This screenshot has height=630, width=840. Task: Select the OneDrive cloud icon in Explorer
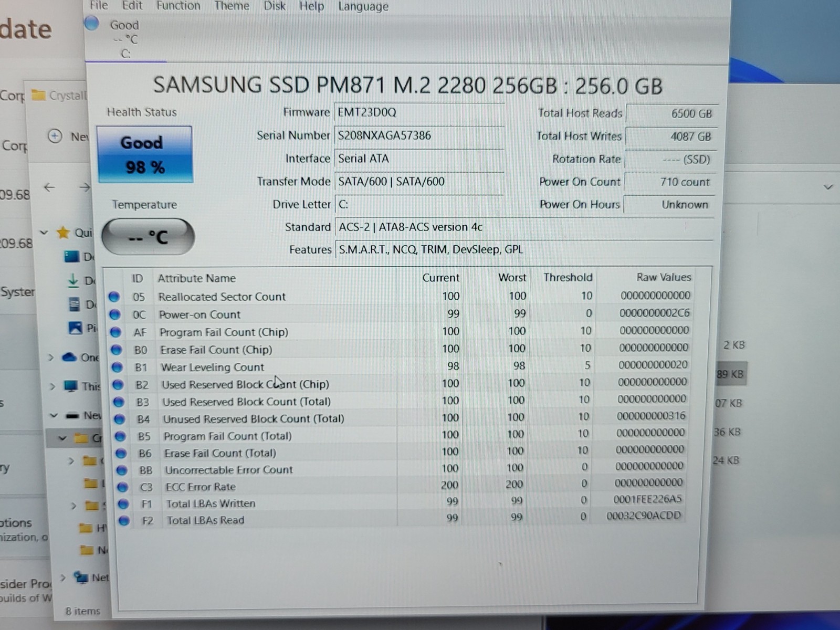(x=69, y=357)
